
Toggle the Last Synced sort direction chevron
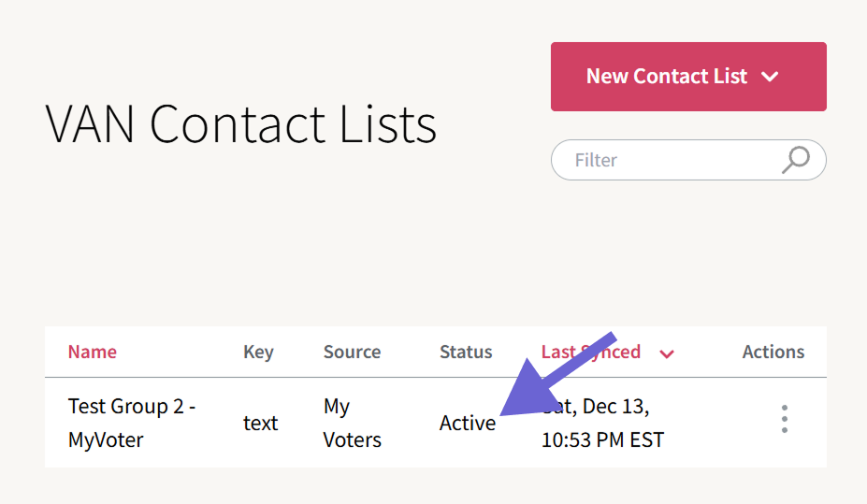pyautogui.click(x=667, y=353)
